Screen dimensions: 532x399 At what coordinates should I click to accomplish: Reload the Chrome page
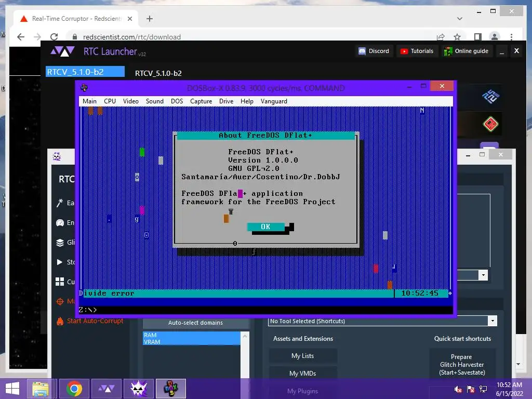point(54,37)
